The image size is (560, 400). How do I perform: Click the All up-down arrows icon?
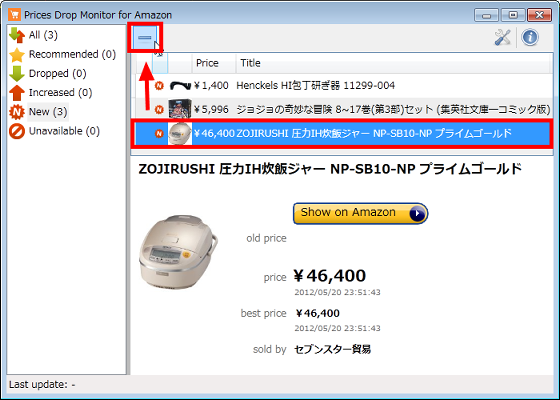point(17,35)
